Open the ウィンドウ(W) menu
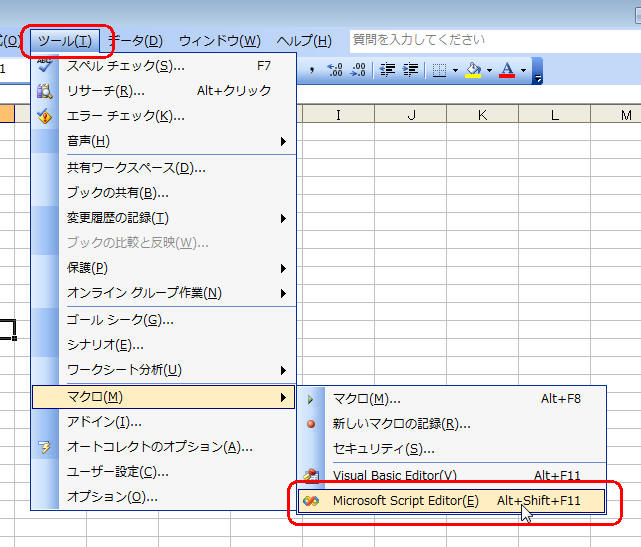This screenshot has width=641, height=547. pos(219,41)
